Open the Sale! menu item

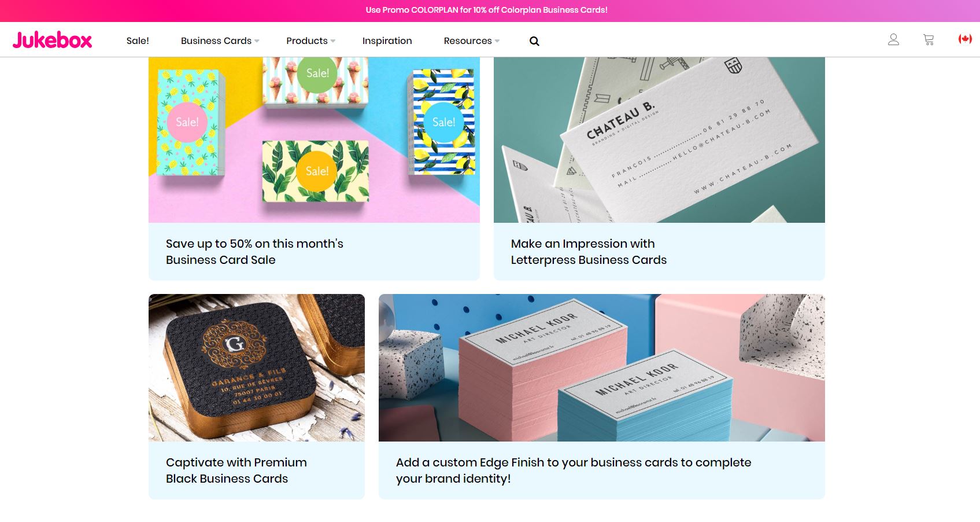[x=138, y=41]
